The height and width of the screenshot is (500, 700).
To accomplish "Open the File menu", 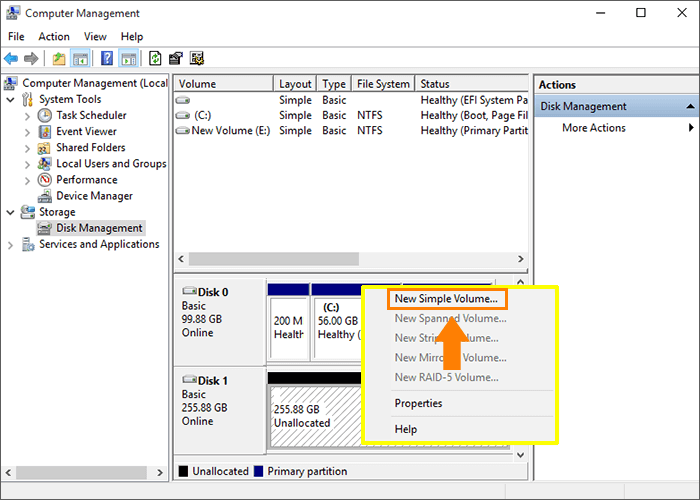I will 16,37.
